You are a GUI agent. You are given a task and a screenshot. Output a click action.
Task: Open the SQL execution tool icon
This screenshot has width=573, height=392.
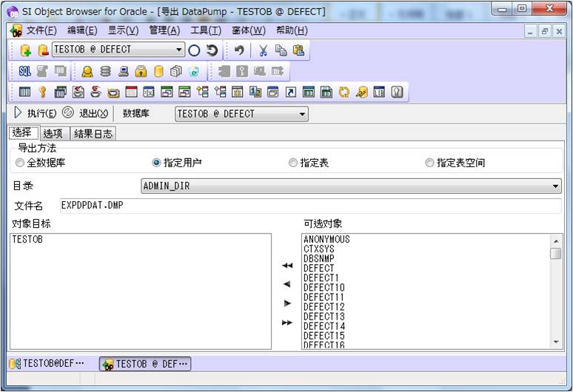click(24, 71)
